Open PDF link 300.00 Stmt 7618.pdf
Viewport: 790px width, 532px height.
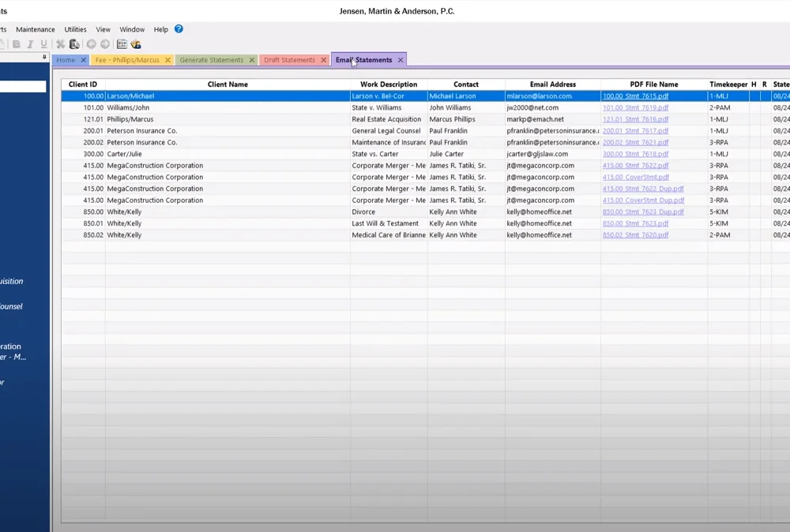(x=635, y=154)
